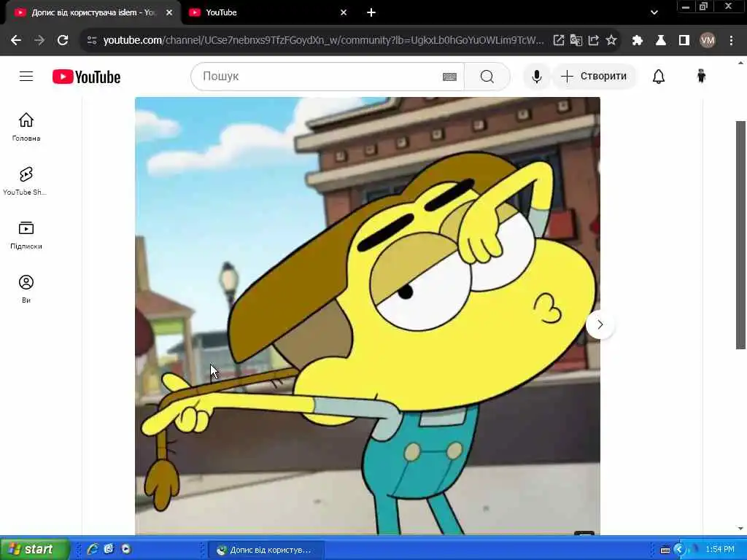The width and height of the screenshot is (747, 560).
Task: Search by voice with microphone
Action: tap(536, 76)
